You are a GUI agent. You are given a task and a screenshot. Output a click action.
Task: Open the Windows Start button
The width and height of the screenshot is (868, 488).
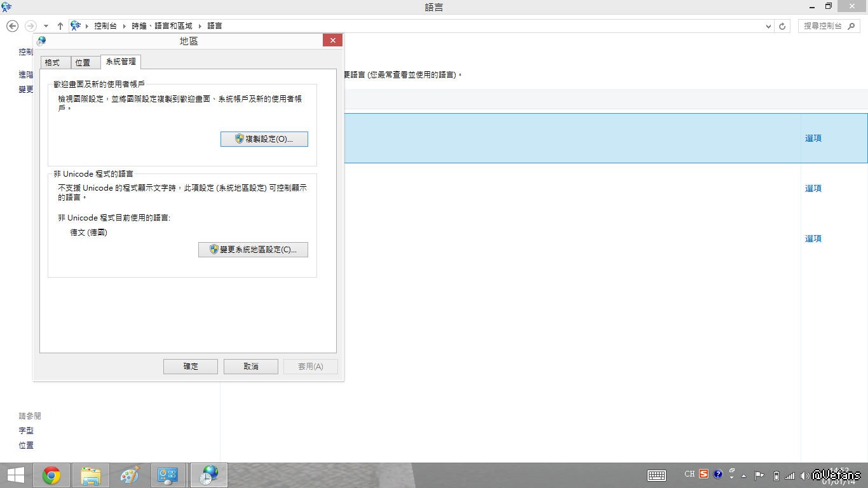click(x=16, y=475)
